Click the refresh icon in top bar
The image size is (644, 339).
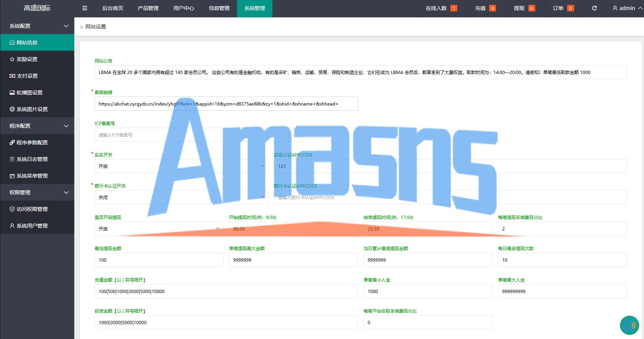[x=594, y=8]
